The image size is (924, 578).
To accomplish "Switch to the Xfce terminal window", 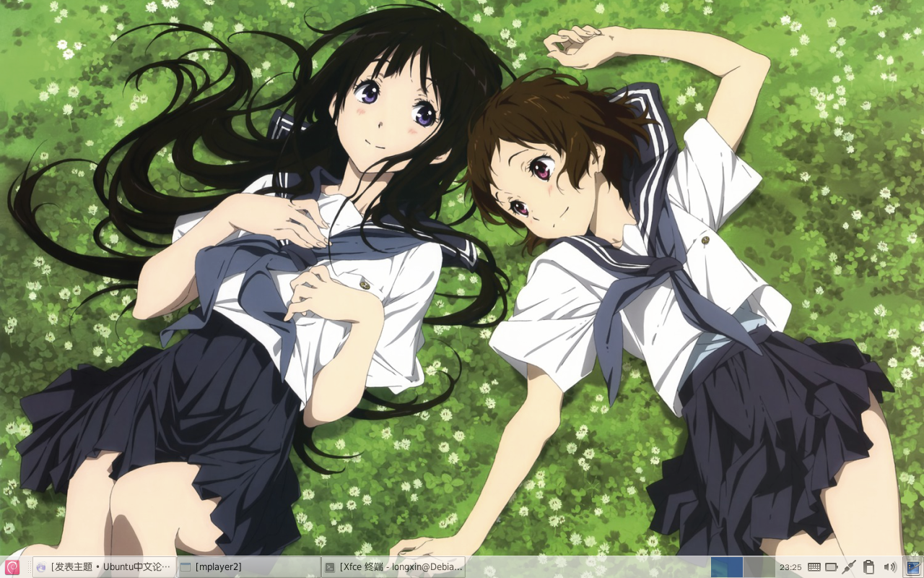I will [x=393, y=567].
